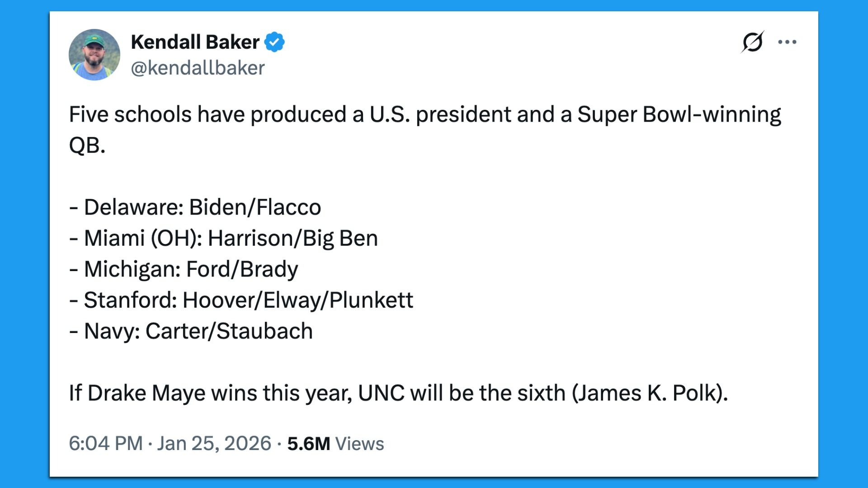Click the word UNC in the last sentence
868x488 pixels.
[x=381, y=393]
